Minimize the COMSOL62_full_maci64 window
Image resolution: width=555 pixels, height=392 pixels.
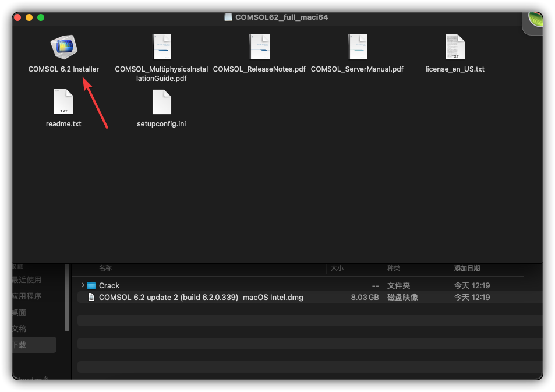coord(29,17)
